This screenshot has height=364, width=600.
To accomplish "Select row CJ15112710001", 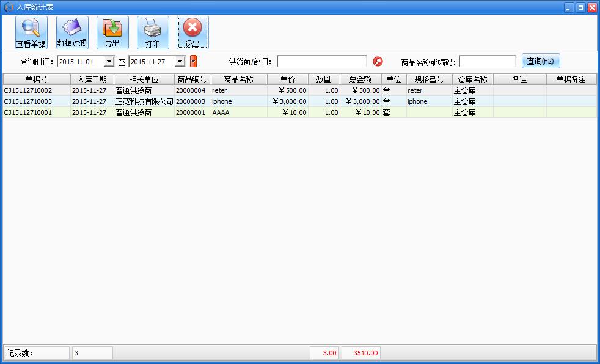I will pyautogui.click(x=299, y=112).
